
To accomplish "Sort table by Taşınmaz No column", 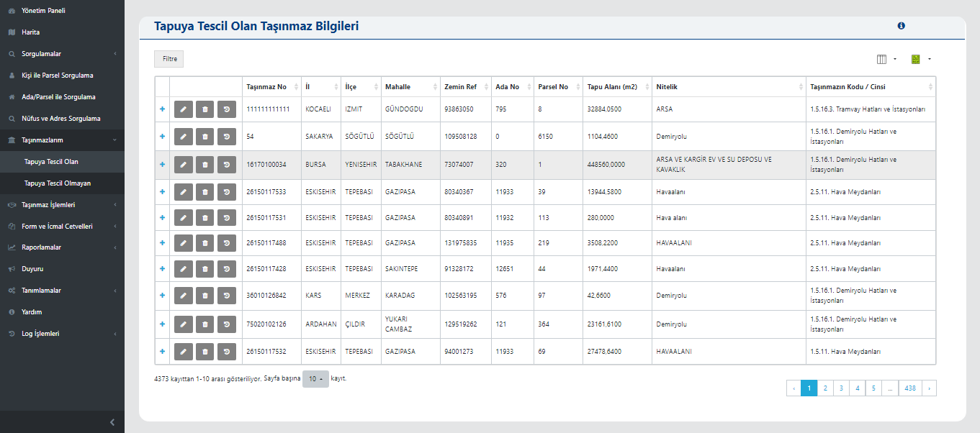I will click(x=266, y=87).
